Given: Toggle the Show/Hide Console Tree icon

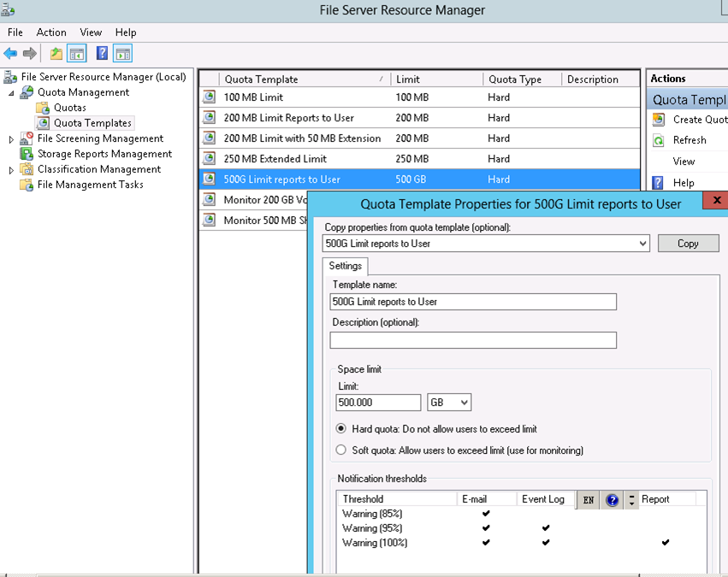Looking at the screenshot, I should coord(77,53).
